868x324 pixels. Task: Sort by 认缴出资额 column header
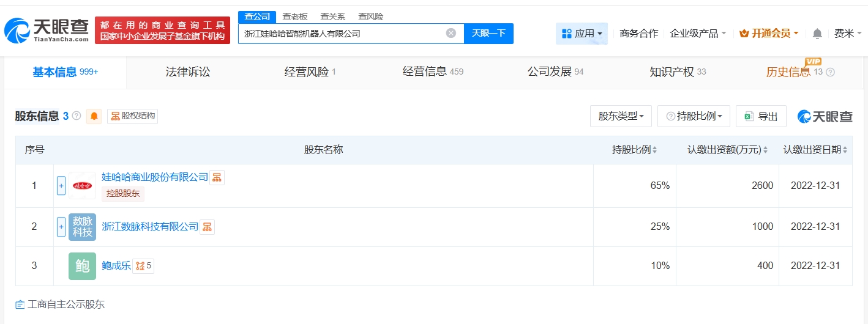(x=727, y=150)
